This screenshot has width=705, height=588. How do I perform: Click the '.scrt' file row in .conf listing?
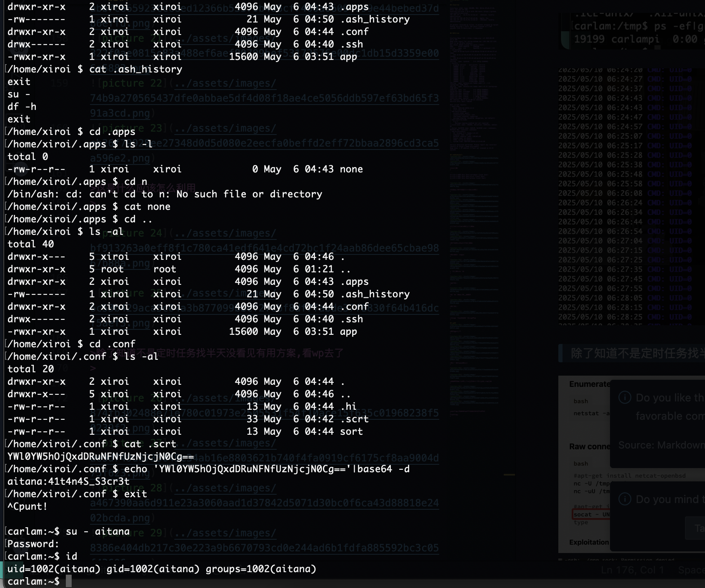(x=188, y=419)
